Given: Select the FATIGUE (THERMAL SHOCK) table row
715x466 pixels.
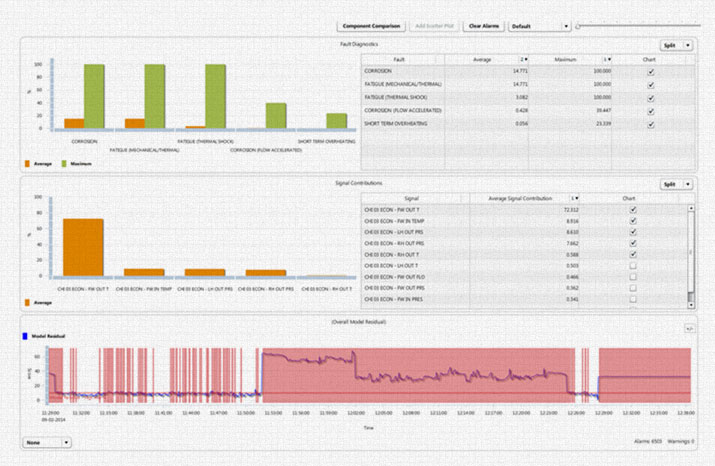Looking at the screenshot, I should (528, 98).
